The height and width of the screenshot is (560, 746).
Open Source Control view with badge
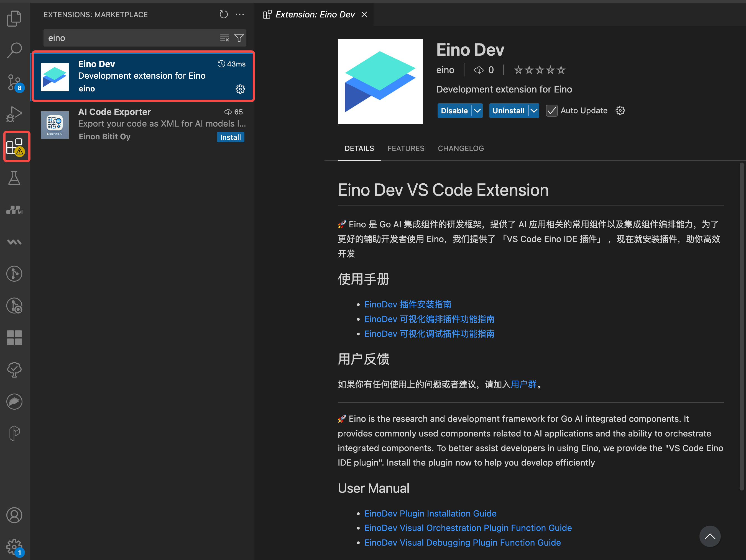point(14,82)
